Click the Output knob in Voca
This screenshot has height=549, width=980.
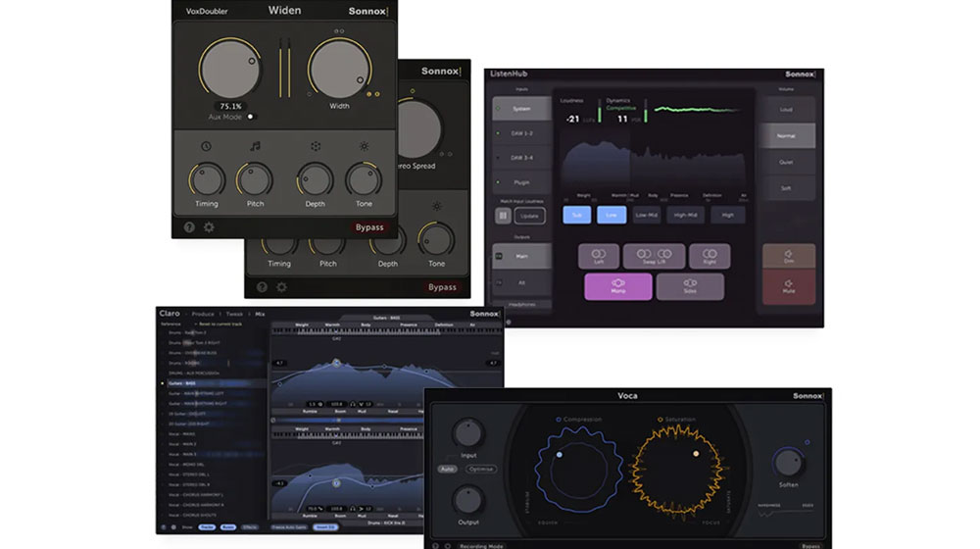click(x=468, y=500)
